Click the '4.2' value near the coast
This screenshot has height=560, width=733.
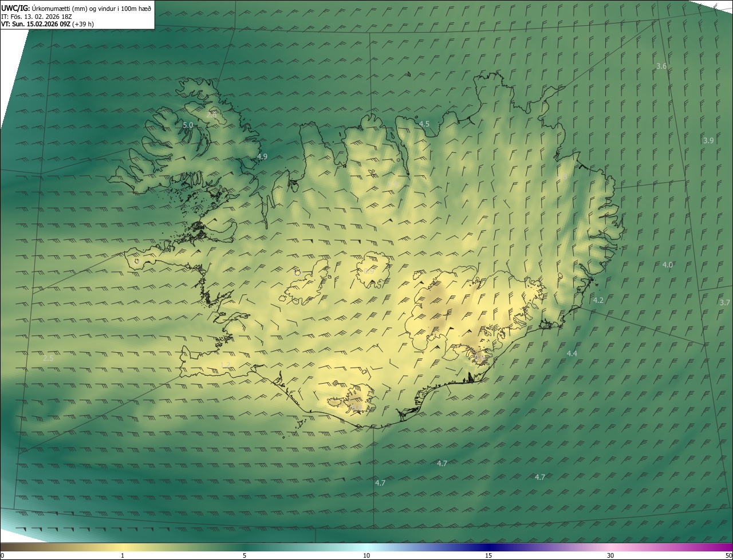[598, 300]
